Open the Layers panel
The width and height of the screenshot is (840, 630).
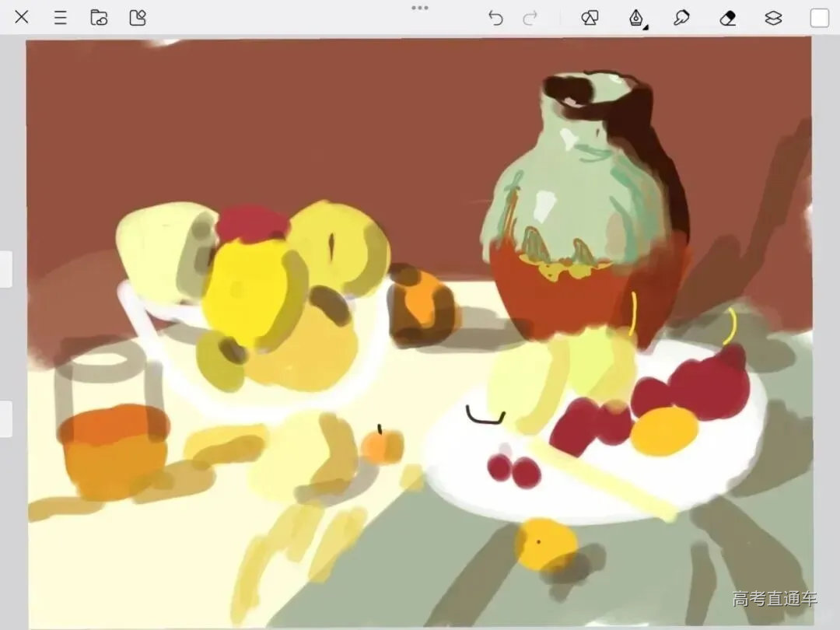coord(773,18)
